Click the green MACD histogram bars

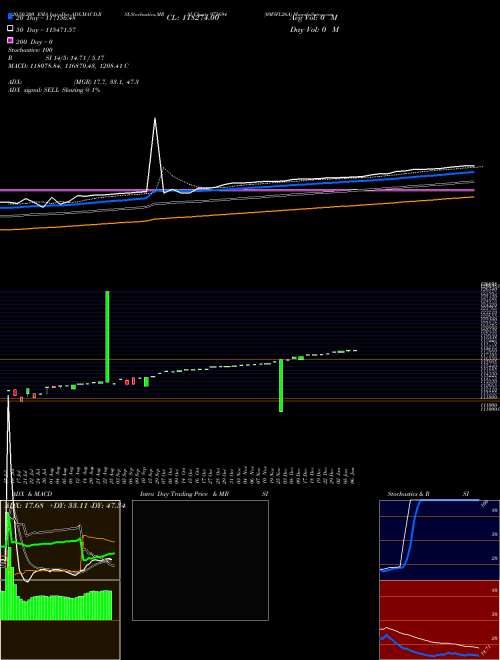(x=56, y=604)
